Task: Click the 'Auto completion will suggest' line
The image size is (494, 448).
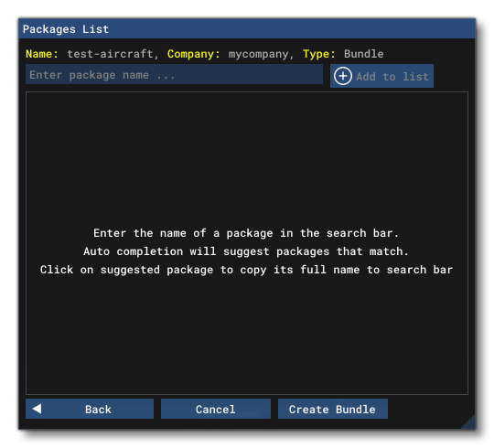Action: 246,251
